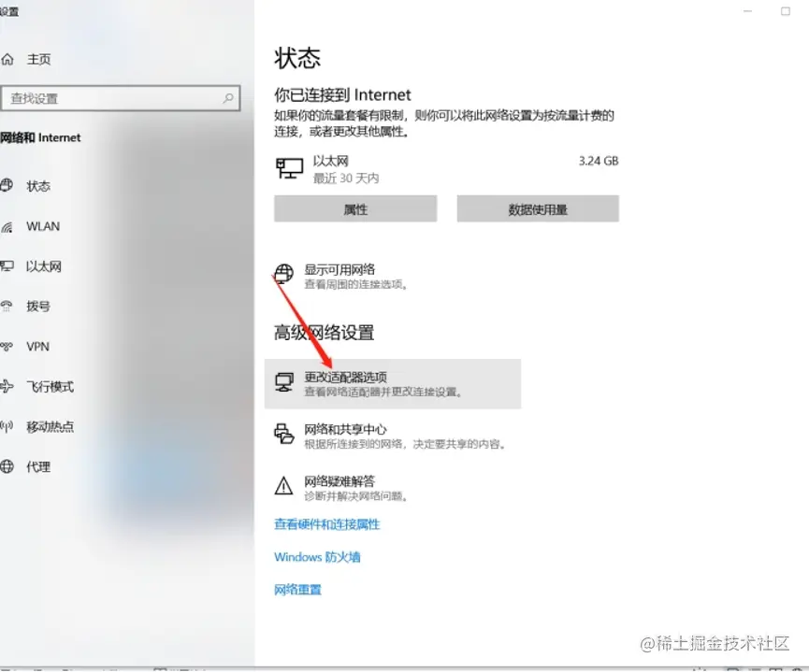809x672 pixels.
Task: Click the warning triangle icon for 网络疑难解答
Action: [283, 485]
